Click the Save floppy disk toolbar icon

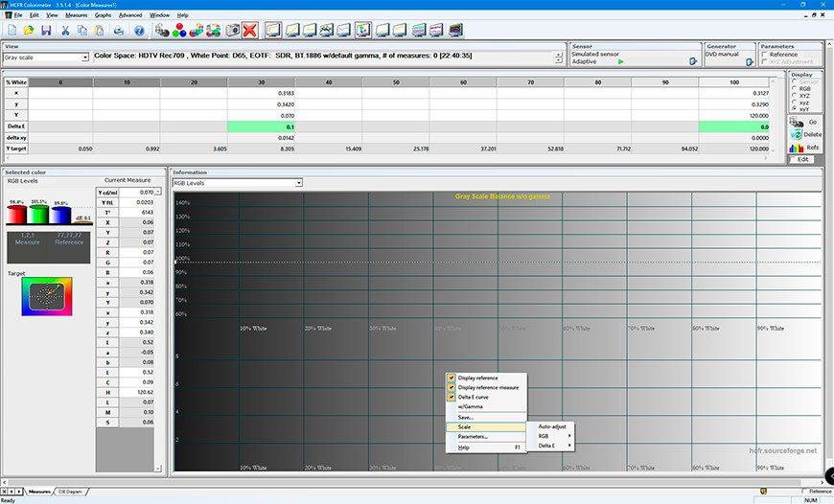coord(45,30)
